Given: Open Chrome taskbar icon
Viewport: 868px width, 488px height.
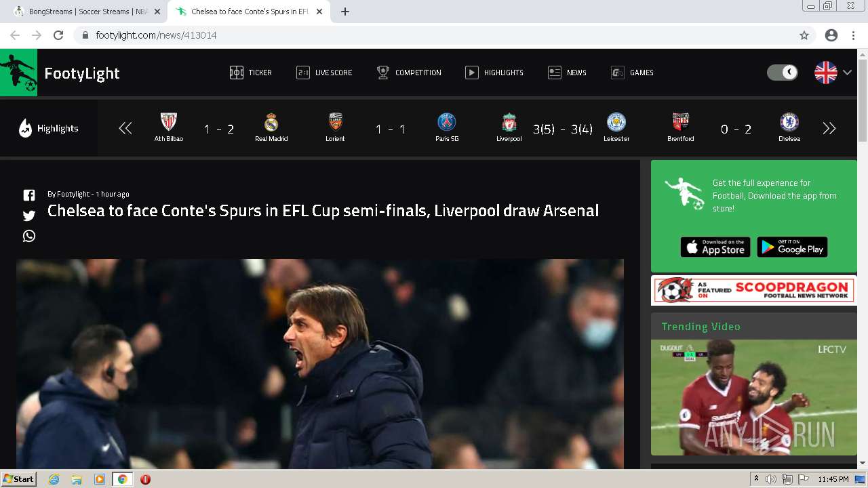Looking at the screenshot, I should (122, 479).
